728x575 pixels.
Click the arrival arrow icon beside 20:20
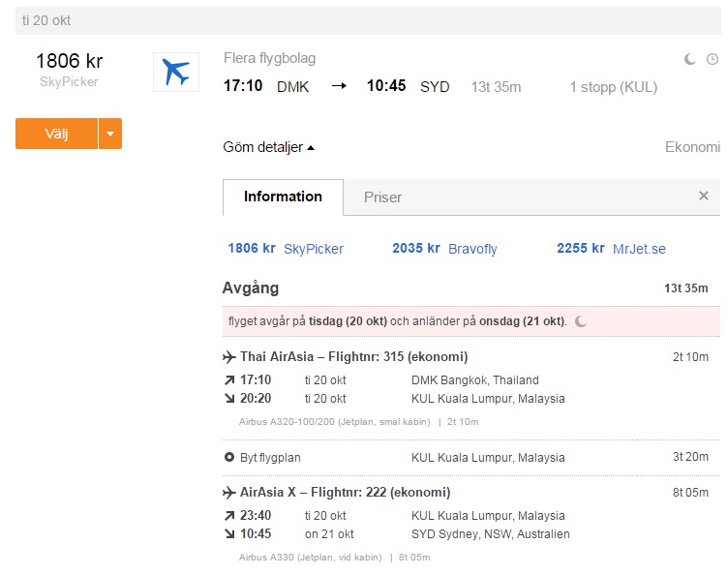click(x=229, y=399)
